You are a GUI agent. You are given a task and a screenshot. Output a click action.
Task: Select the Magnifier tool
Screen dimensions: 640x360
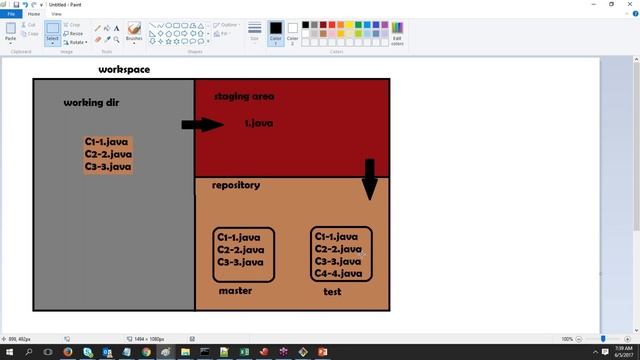(116, 39)
